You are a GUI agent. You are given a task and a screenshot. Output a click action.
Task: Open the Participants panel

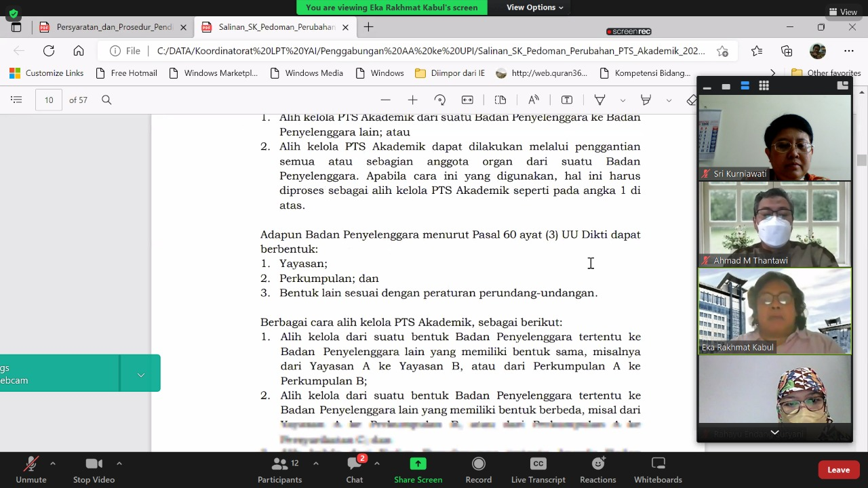[x=280, y=470]
